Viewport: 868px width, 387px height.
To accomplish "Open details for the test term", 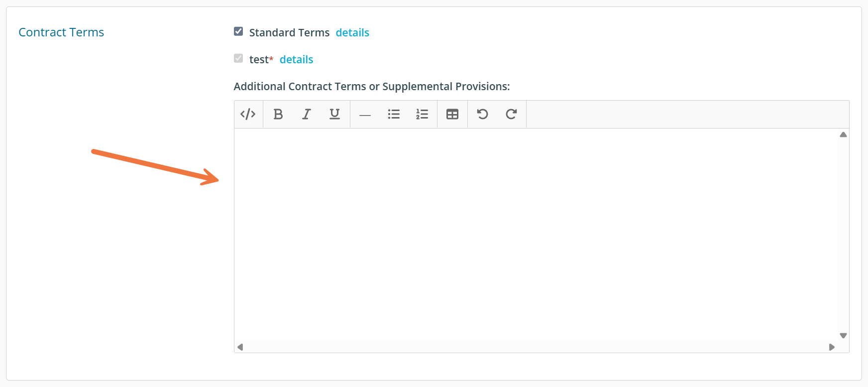I will pyautogui.click(x=296, y=60).
